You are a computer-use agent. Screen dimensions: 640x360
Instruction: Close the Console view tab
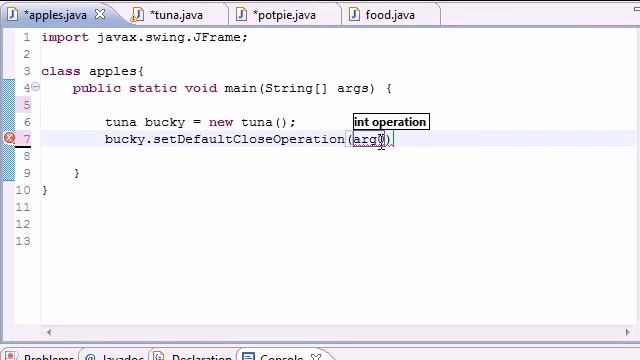pyautogui.click(x=316, y=357)
